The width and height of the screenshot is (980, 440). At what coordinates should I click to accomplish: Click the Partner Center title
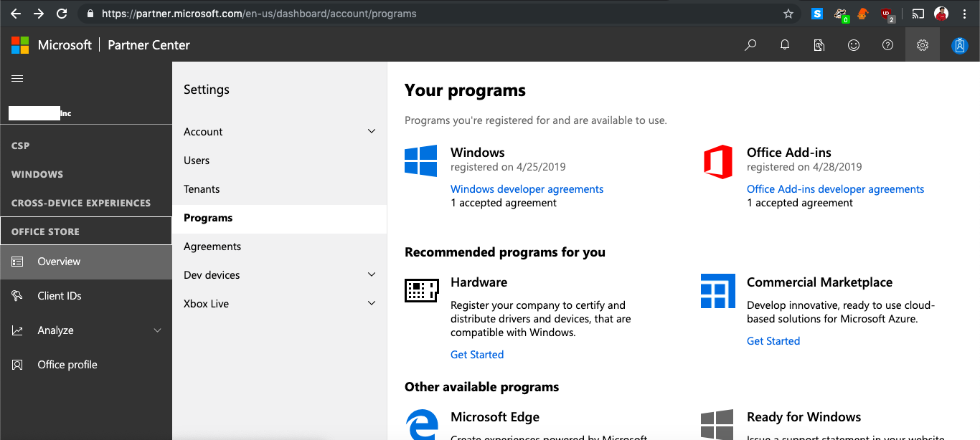click(x=149, y=45)
